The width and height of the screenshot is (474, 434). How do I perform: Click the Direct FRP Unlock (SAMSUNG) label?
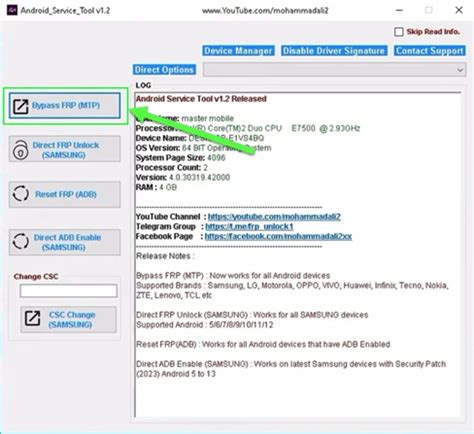[66, 150]
